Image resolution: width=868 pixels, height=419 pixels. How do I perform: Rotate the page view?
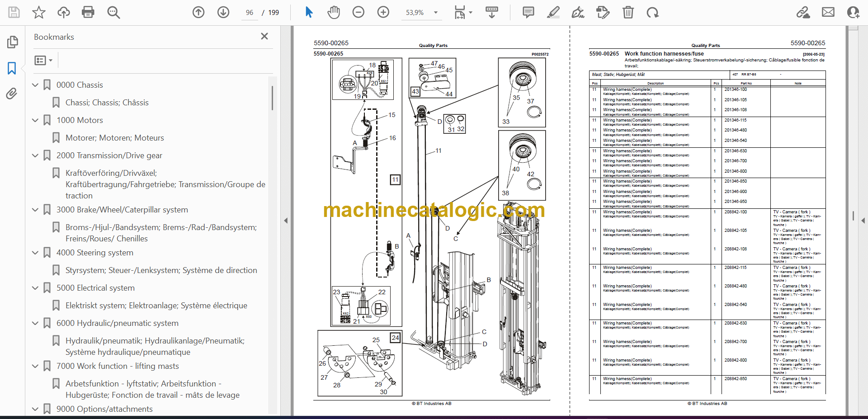point(652,12)
